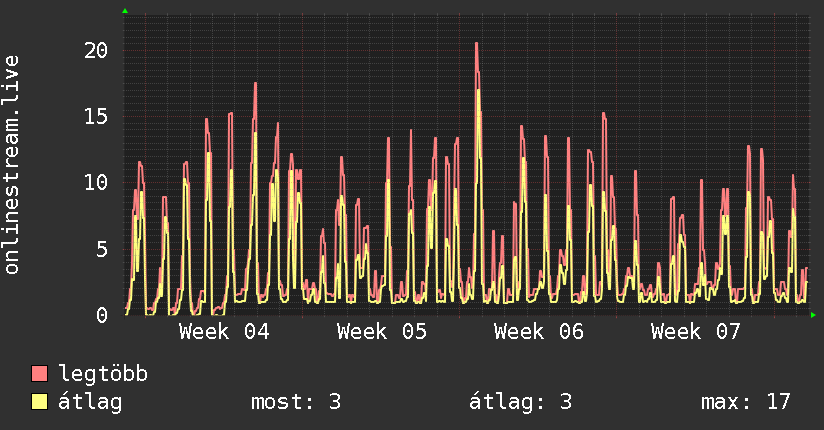Click the Week 04 x-axis label
Screen dimensions: 824x430
(224, 331)
